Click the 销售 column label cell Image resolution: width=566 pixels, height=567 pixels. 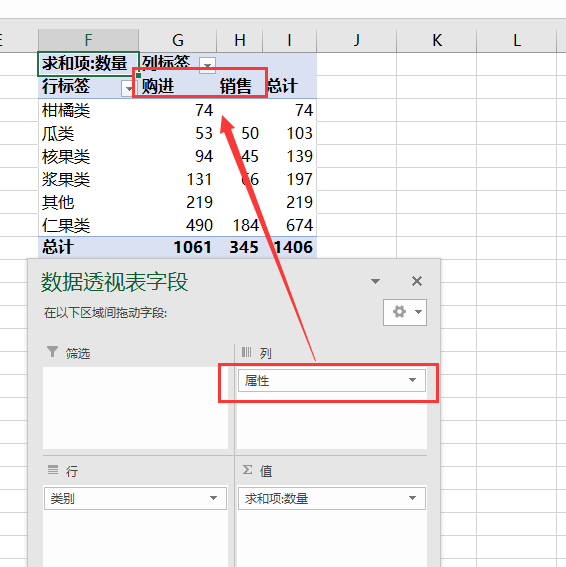[x=239, y=87]
